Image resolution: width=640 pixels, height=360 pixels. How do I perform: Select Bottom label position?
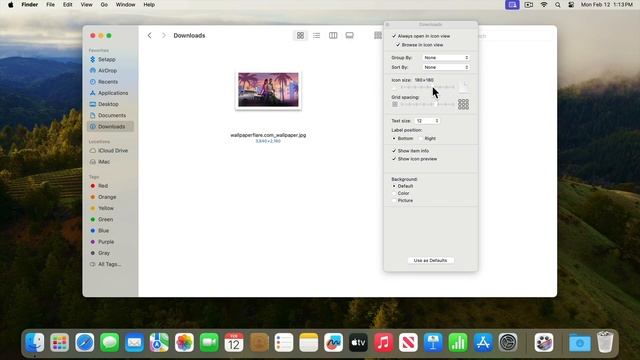pyautogui.click(x=394, y=138)
